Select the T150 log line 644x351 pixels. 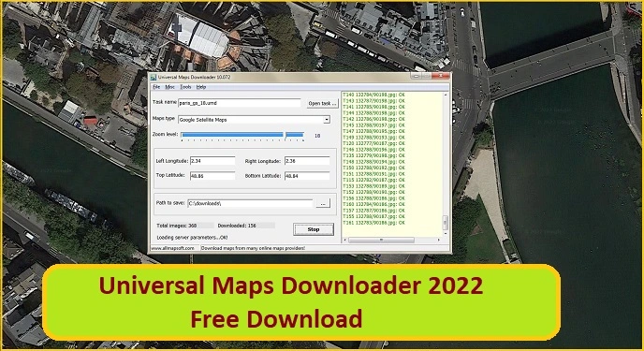pos(373,168)
